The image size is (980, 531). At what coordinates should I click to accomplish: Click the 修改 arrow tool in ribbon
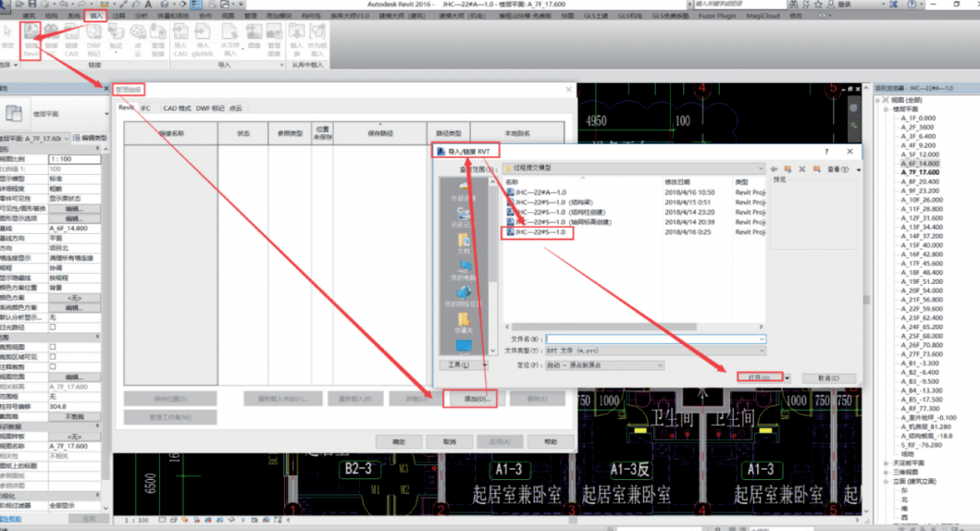point(7,36)
